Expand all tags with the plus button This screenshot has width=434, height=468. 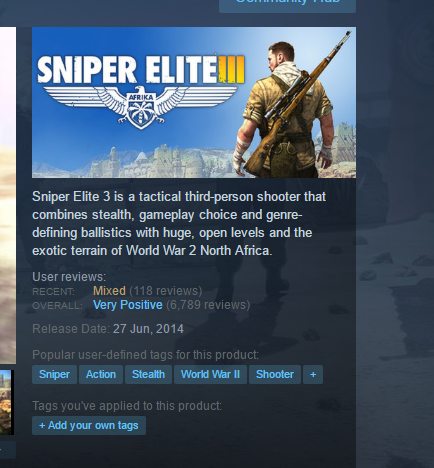(x=313, y=374)
